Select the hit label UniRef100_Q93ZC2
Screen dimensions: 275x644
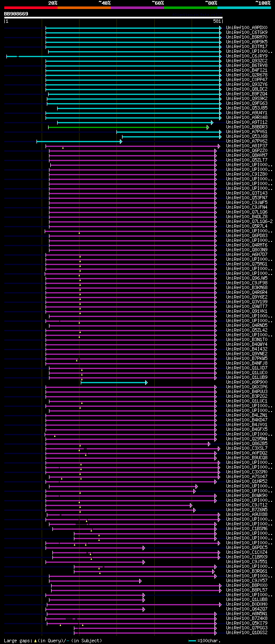(x=247, y=61)
